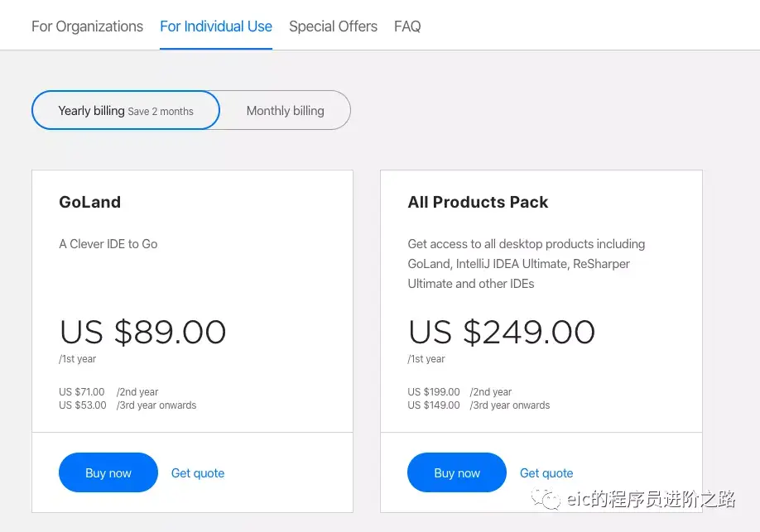Click the GoLand card title

click(x=90, y=202)
